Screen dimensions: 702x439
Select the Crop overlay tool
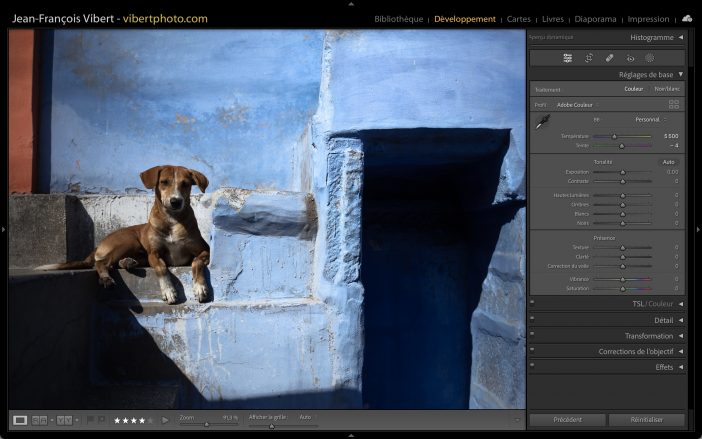coord(589,58)
